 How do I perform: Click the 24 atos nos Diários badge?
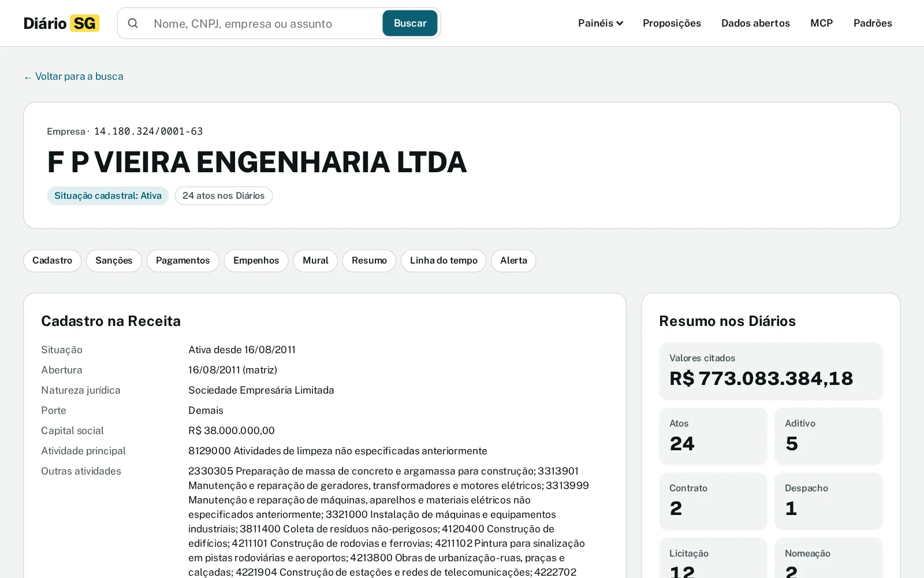coord(223,196)
